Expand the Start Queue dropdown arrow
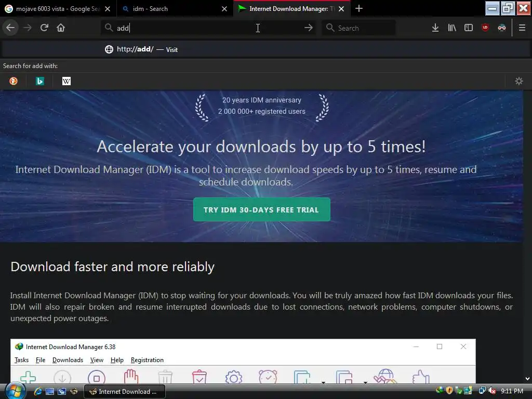532x399 pixels. tap(323, 382)
